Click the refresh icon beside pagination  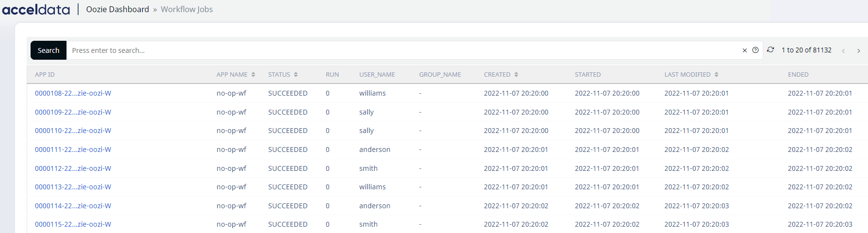coord(770,50)
